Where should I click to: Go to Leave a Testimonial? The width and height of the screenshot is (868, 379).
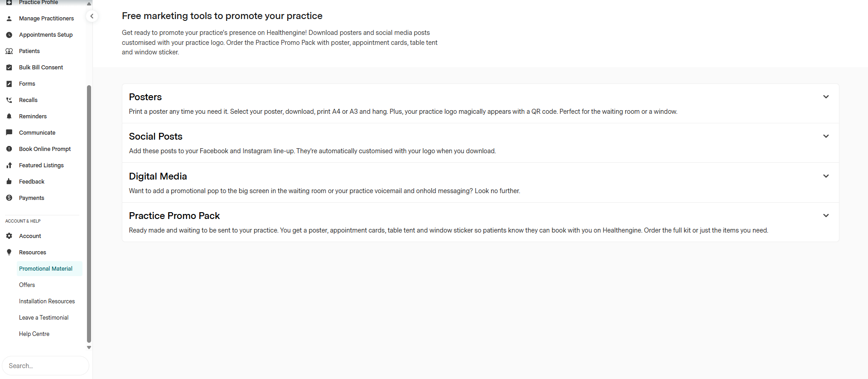(x=44, y=318)
